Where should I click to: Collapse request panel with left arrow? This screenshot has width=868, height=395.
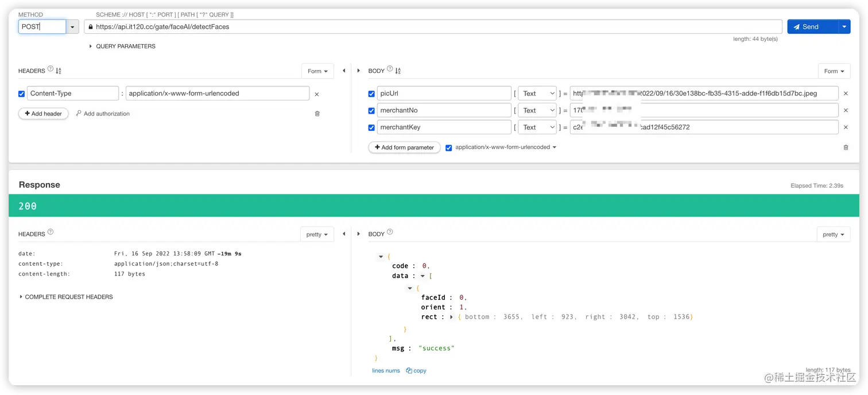click(344, 71)
